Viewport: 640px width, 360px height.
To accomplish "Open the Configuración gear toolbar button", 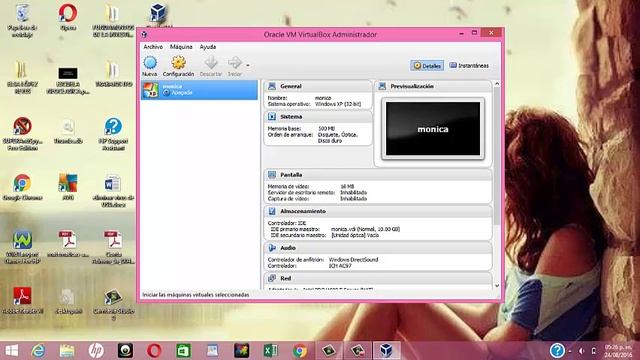I will coord(178,66).
